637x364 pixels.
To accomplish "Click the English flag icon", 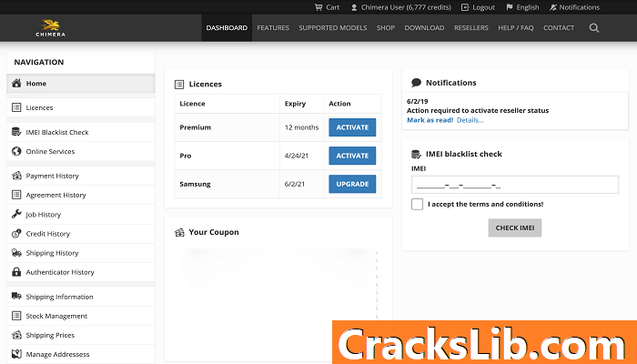I will tap(510, 7).
